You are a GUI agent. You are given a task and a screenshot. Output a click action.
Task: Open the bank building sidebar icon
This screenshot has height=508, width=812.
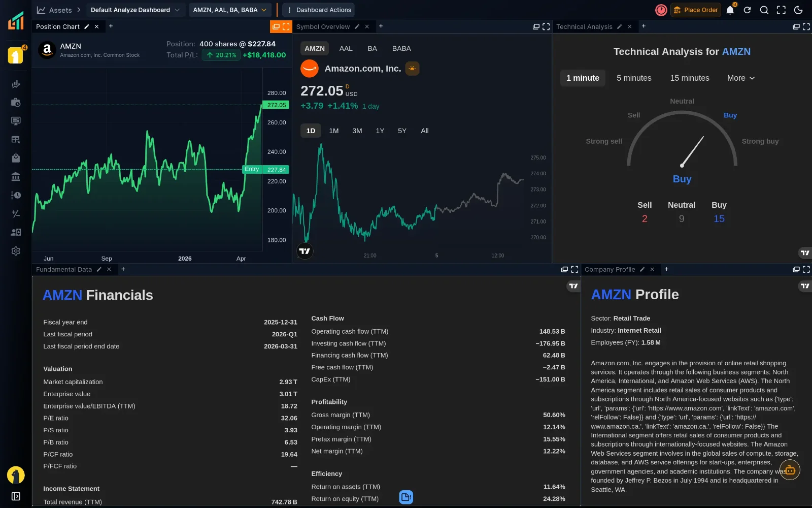point(16,177)
